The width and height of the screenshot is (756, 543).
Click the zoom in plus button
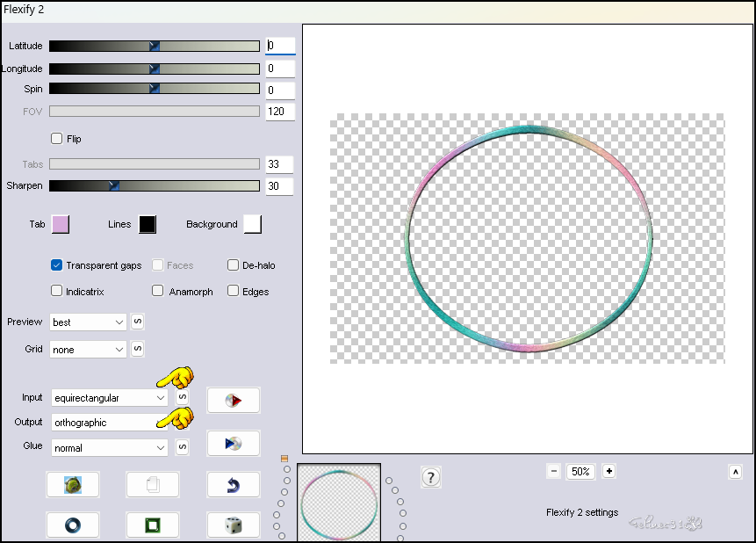(x=608, y=472)
